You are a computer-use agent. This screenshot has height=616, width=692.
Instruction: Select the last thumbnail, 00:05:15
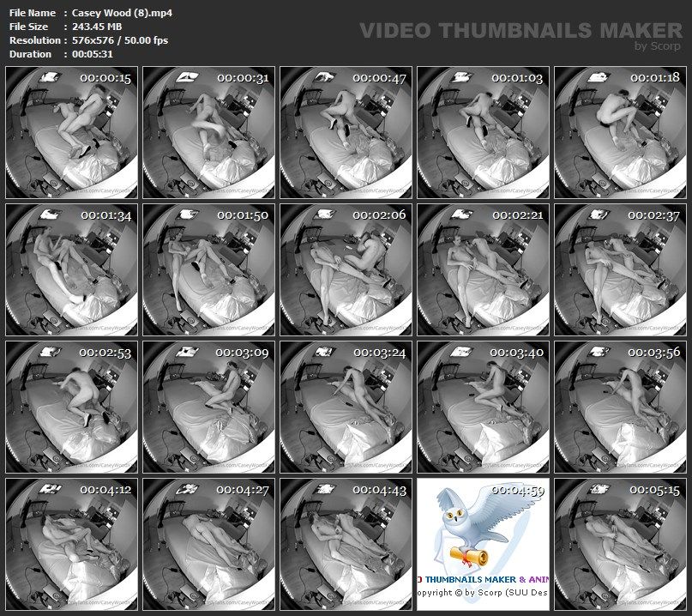point(621,544)
